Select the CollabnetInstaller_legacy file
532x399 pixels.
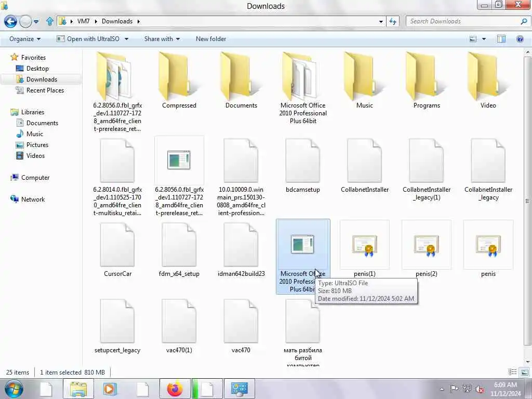[x=488, y=170]
